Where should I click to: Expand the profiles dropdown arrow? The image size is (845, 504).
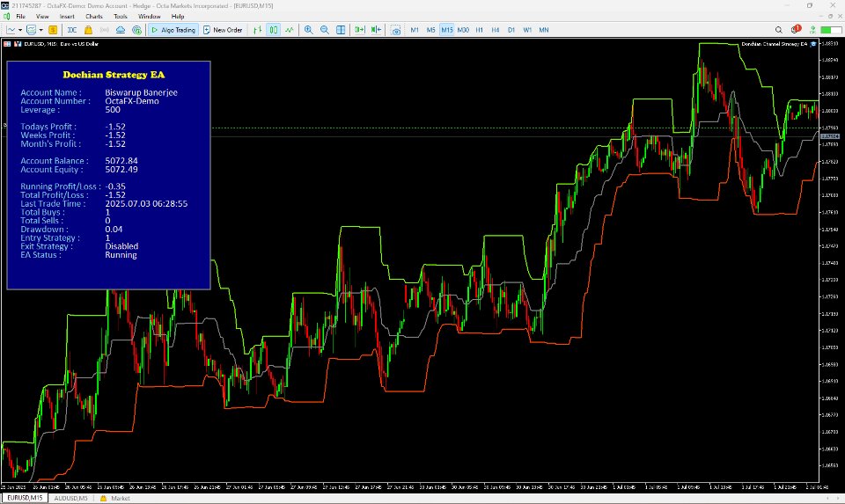(41, 30)
